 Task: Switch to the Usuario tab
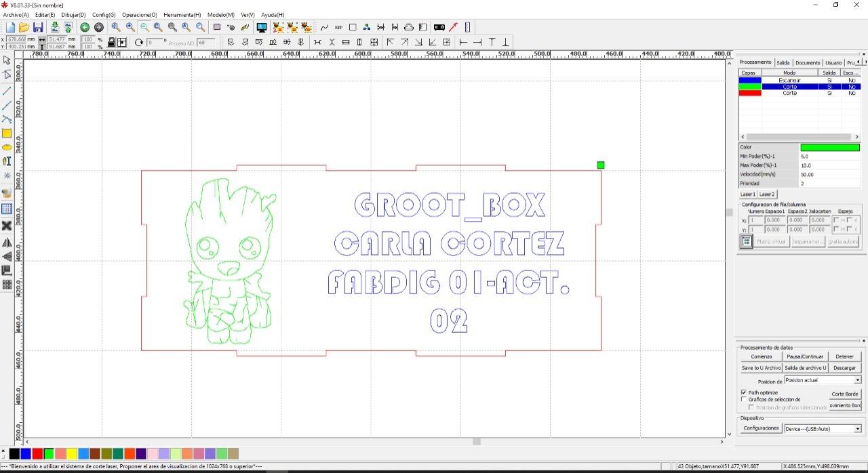833,62
